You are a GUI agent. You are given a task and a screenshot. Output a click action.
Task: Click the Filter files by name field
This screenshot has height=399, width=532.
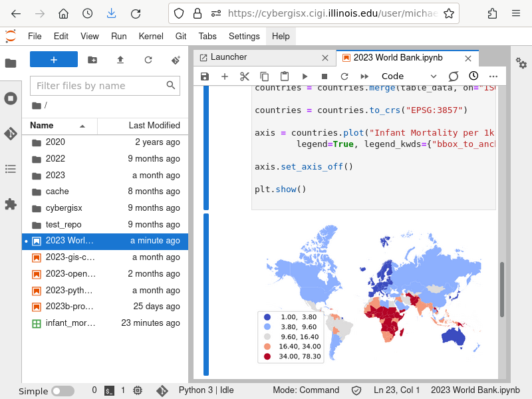98,86
